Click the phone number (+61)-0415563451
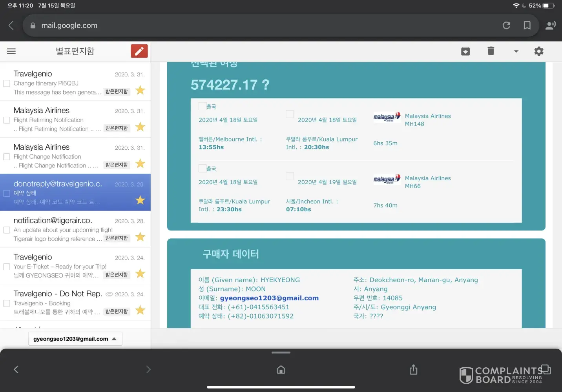 click(258, 307)
